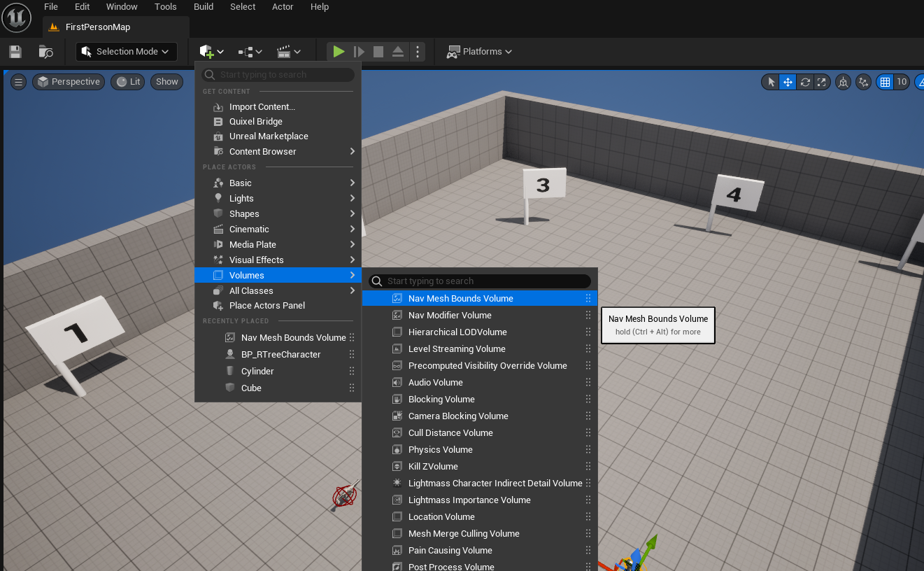Image resolution: width=924 pixels, height=571 pixels.
Task: Open the Select menu
Action: click(243, 7)
